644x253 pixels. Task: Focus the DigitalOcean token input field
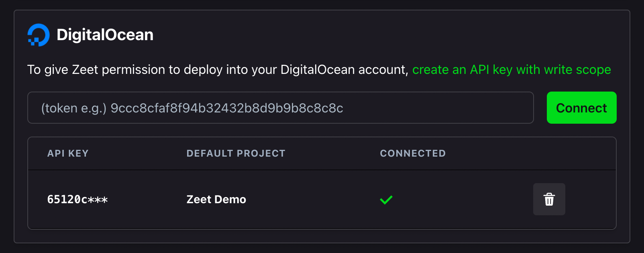(x=280, y=108)
